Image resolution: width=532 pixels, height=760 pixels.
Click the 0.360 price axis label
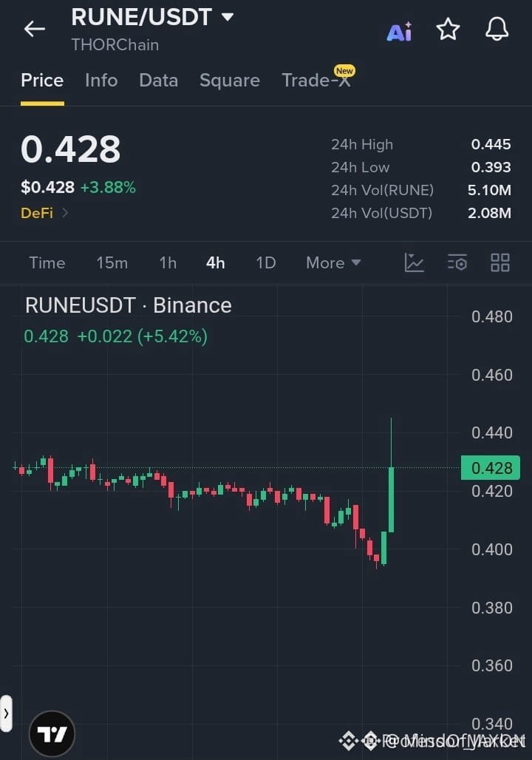492,665
